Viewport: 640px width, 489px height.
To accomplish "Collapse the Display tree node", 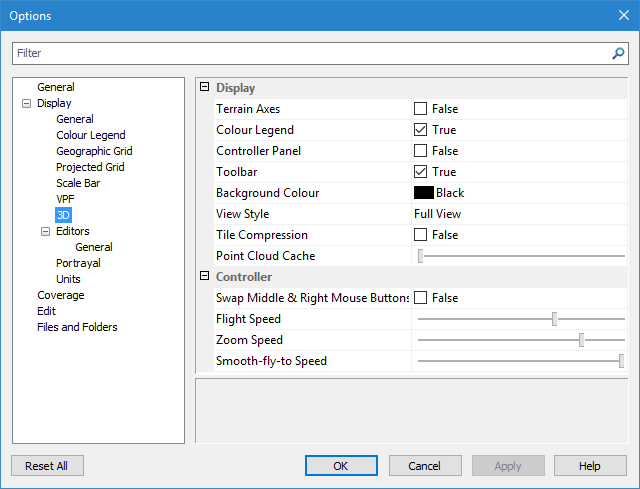I will (26, 103).
